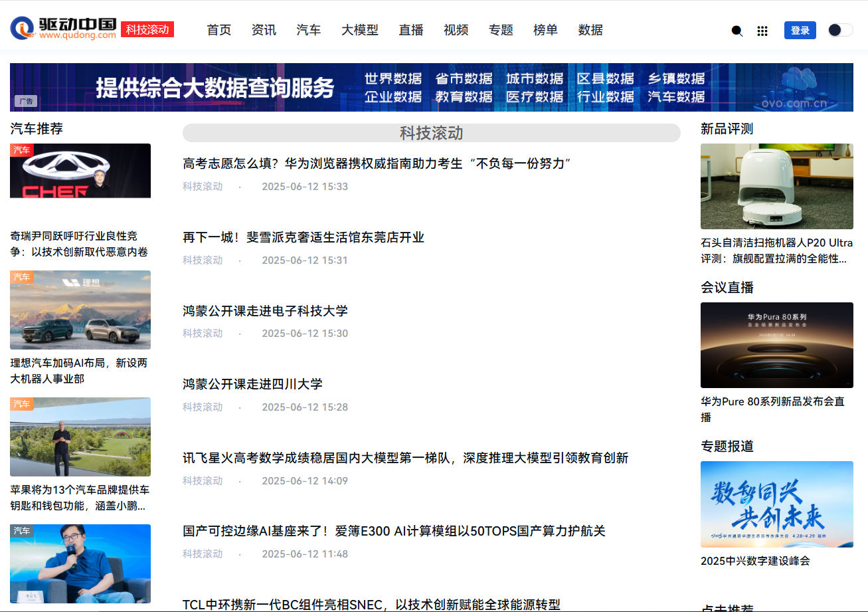
Task: Click the 汽车 tag on the Apple keynote thumbnail
Action: (x=21, y=403)
